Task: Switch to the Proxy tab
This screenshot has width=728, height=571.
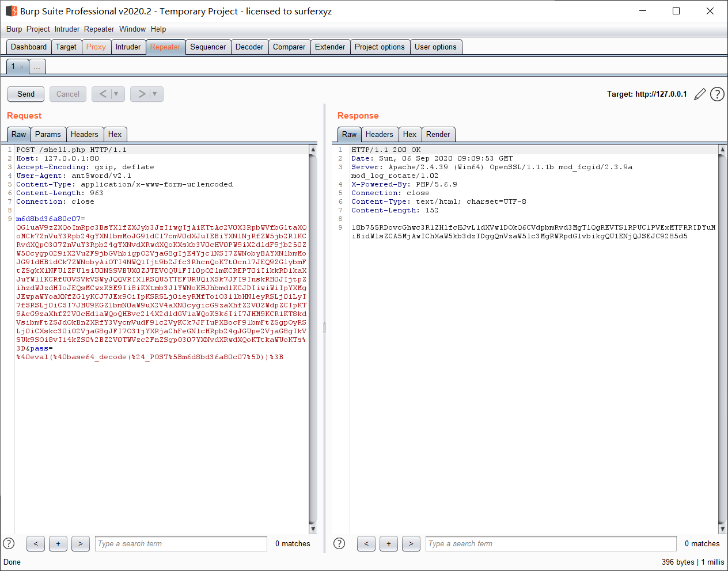Action: point(96,47)
